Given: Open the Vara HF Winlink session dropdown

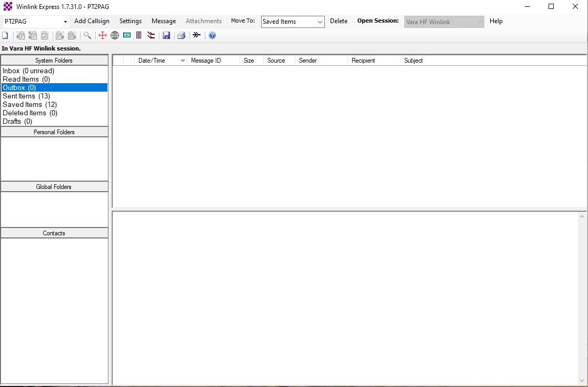Looking at the screenshot, I should coord(479,22).
